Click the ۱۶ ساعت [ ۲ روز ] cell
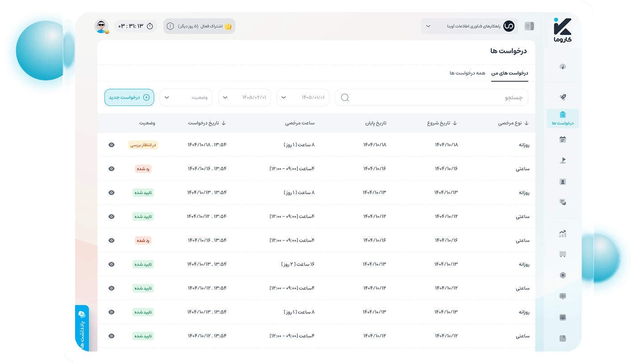Viewport: 636px width, 364px height. coord(298,264)
